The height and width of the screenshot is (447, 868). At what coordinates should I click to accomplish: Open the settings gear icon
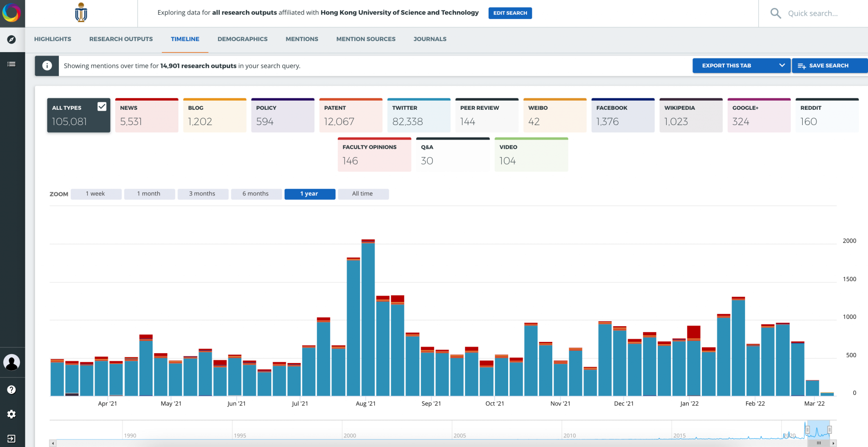tap(12, 414)
